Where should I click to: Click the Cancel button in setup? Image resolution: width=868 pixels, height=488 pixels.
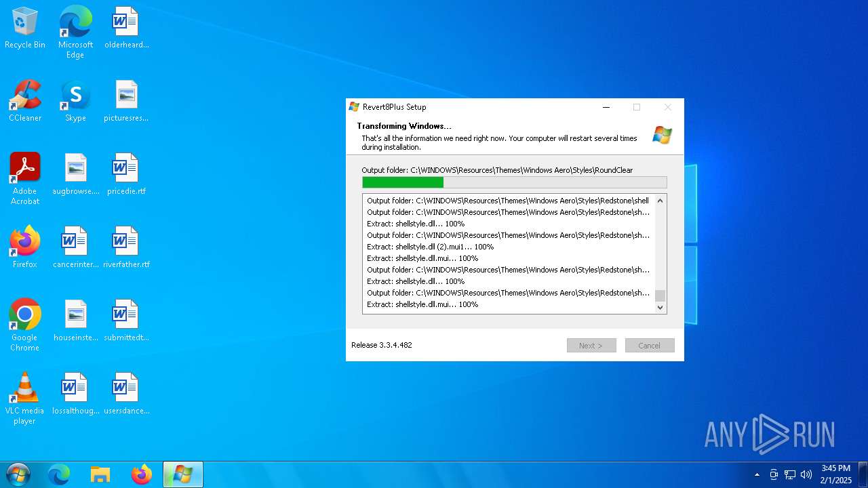[650, 346]
